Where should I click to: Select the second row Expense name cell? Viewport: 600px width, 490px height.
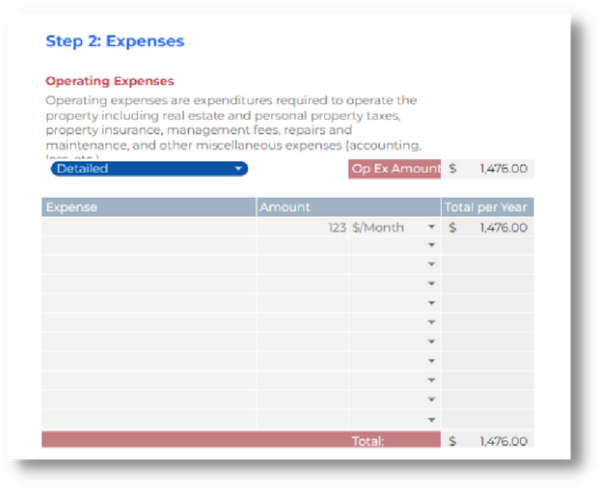pyautogui.click(x=148, y=246)
